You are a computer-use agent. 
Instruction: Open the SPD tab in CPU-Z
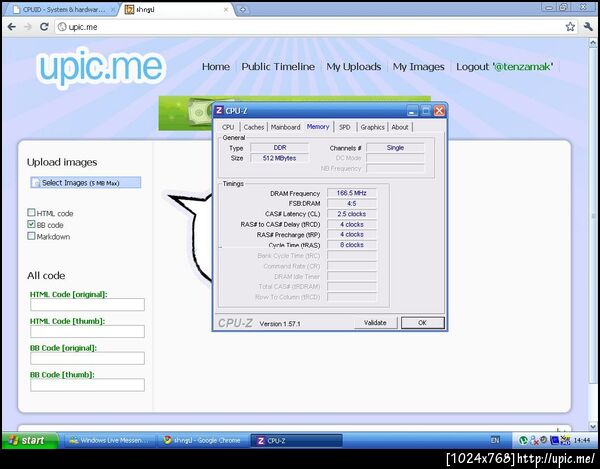coord(344,127)
